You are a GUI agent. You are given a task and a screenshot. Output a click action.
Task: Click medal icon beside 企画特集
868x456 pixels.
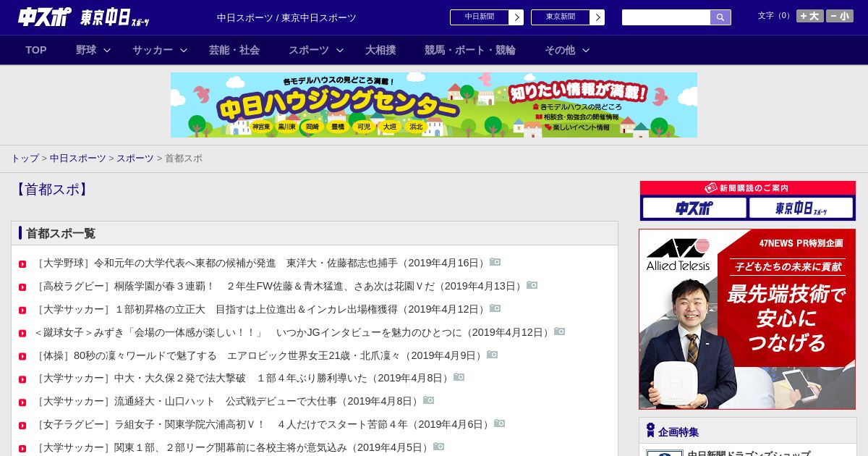pyautogui.click(x=650, y=430)
